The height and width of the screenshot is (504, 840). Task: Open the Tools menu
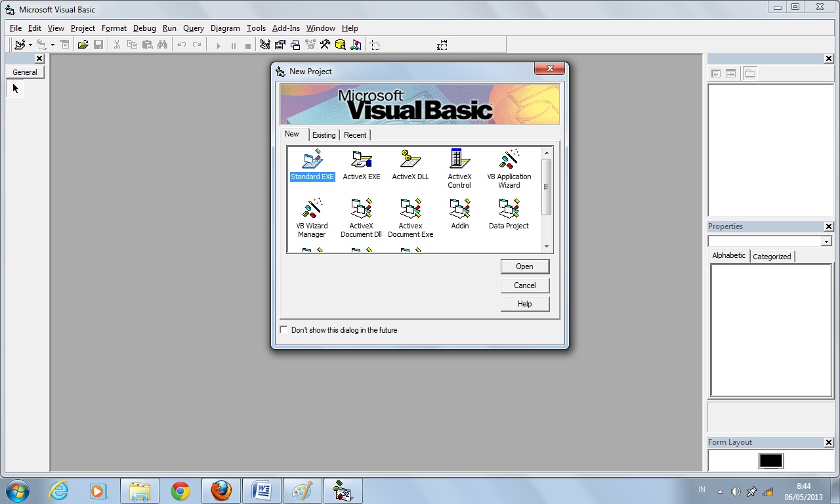tap(256, 28)
